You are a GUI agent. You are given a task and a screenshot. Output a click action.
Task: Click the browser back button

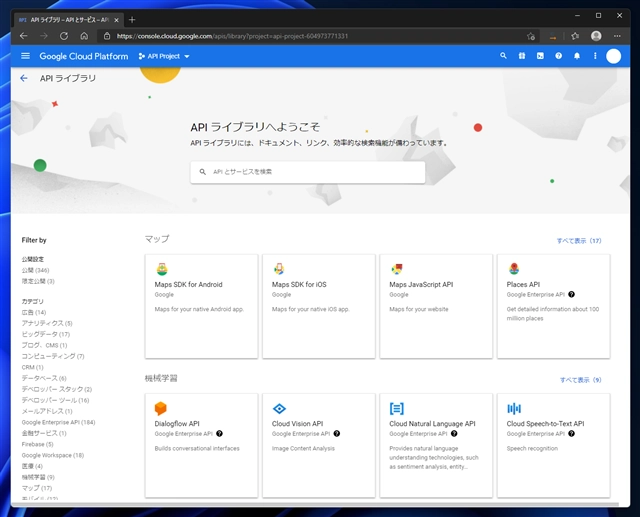point(24,36)
